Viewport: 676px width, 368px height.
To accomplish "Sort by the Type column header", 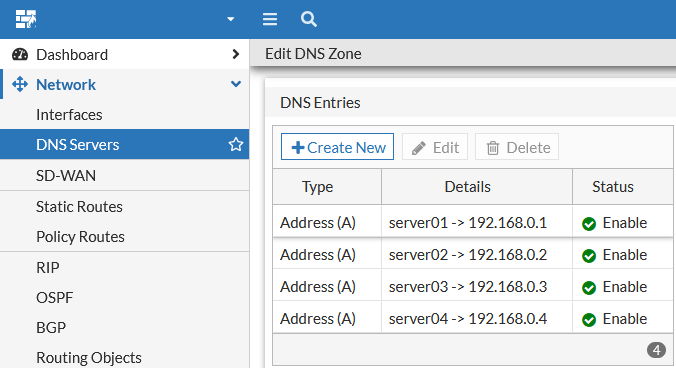I will (327, 187).
